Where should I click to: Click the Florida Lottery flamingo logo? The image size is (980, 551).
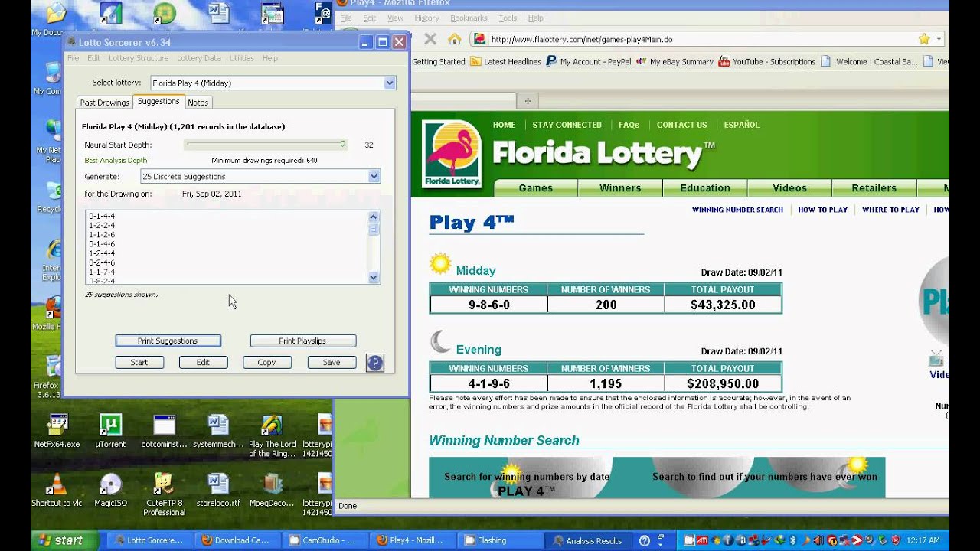[x=452, y=153]
